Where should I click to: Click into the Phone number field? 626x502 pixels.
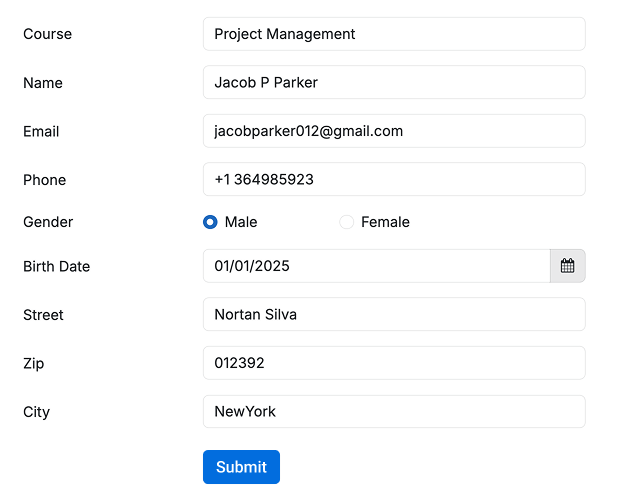coord(393,180)
